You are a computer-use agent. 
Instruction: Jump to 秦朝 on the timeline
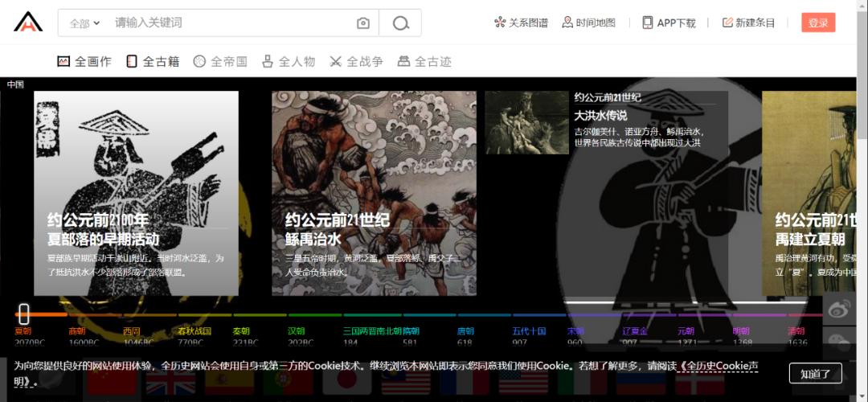click(242, 331)
